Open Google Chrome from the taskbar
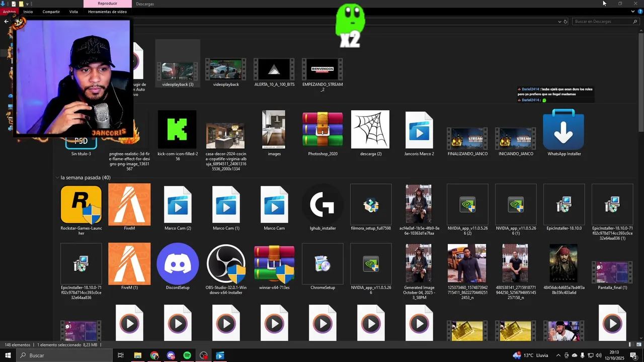Screen dimensions: 644x362 pos(154,355)
